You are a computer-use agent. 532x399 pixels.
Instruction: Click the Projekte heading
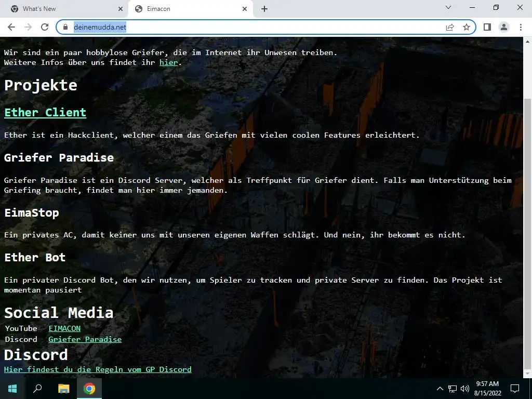click(x=41, y=85)
